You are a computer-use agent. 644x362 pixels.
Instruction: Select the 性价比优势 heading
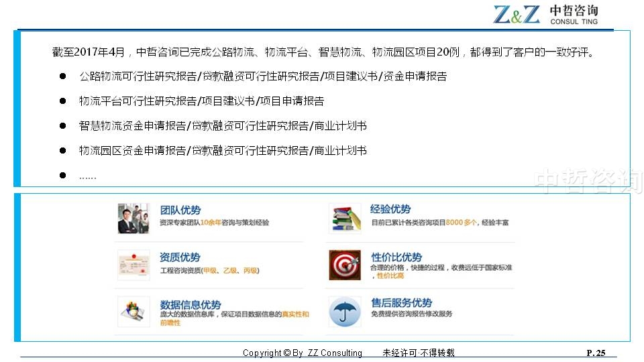396,257
